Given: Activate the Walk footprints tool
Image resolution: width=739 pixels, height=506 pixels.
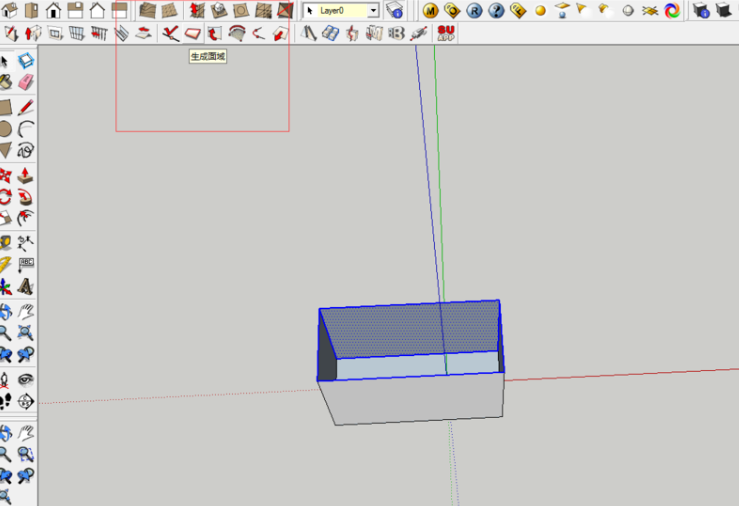Looking at the screenshot, I should coord(5,401).
